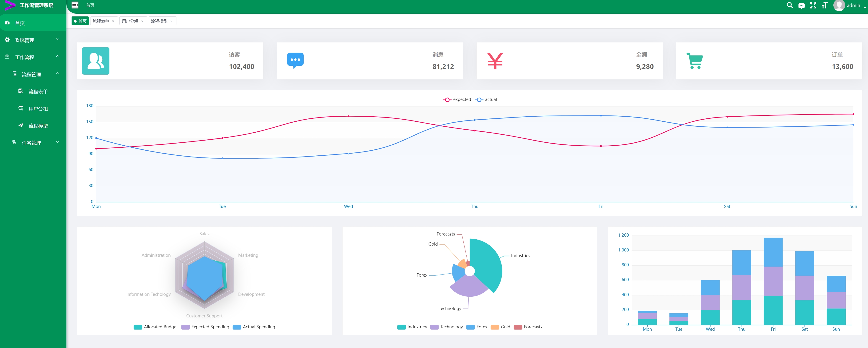
Task: Close the 流程模型 tab
Action: click(171, 21)
